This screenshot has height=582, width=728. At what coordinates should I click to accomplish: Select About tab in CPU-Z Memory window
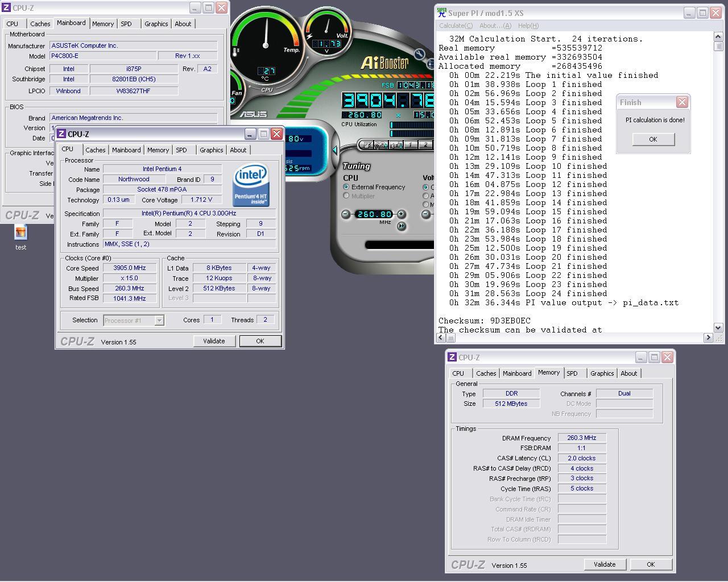[x=629, y=373]
